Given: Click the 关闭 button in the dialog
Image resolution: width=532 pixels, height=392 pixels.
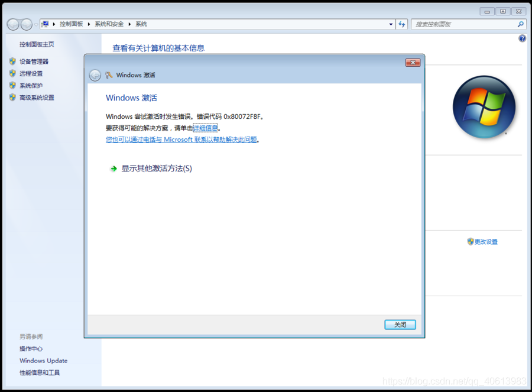Looking at the screenshot, I should click(400, 324).
